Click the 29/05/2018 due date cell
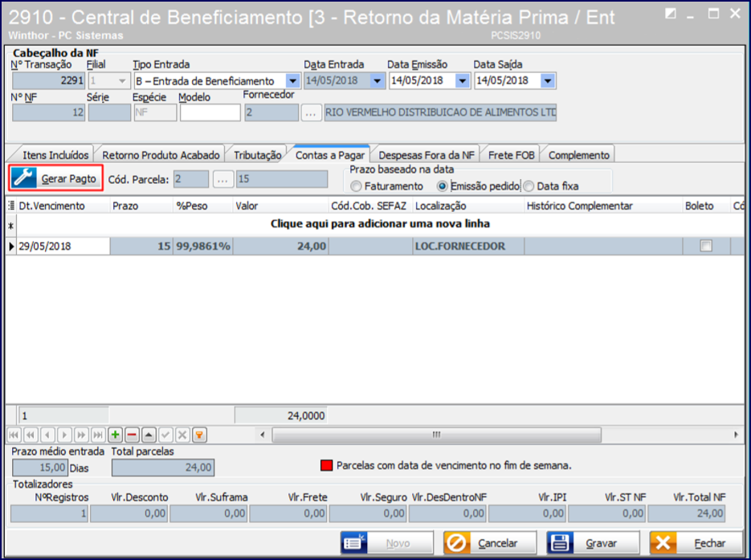 point(63,246)
